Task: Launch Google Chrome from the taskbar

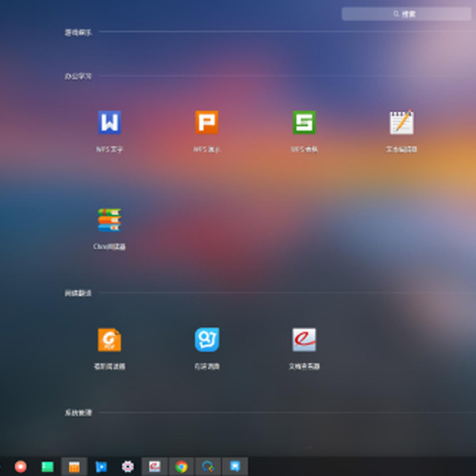Action: pos(182,466)
